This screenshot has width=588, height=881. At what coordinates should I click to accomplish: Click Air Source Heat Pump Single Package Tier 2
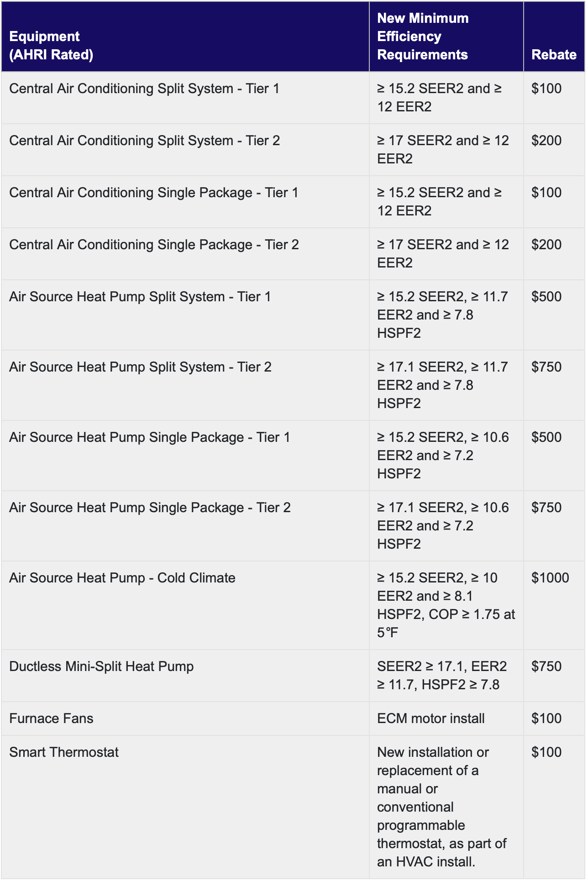pos(150,508)
